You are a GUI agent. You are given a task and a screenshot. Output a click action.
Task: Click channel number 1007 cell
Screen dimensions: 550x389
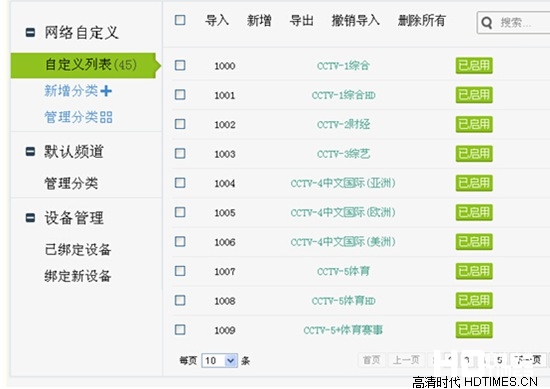coord(225,271)
